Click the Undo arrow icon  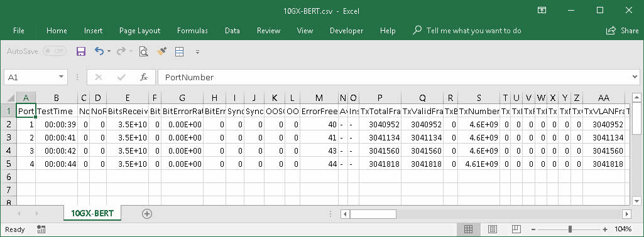click(x=99, y=51)
